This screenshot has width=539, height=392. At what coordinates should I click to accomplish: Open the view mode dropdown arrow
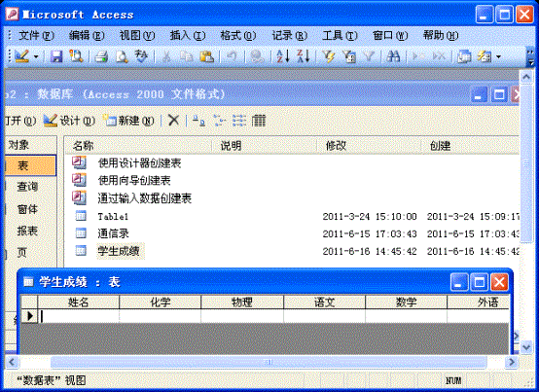[x=36, y=56]
